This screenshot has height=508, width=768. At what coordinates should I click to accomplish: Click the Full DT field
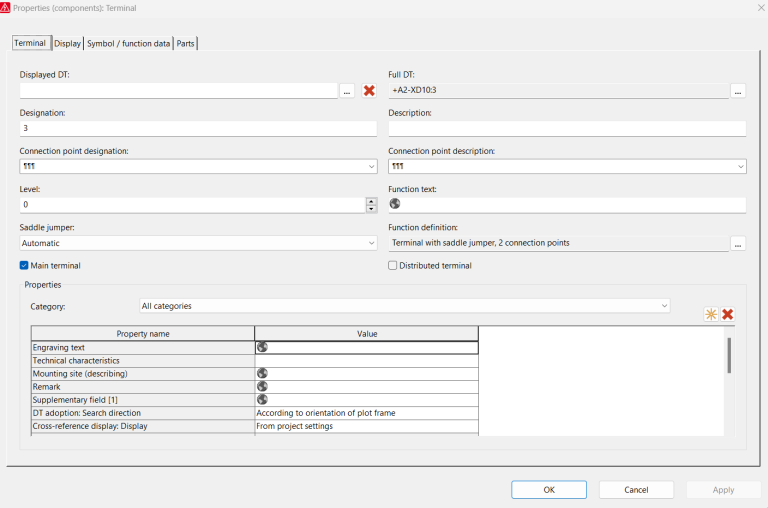558,90
